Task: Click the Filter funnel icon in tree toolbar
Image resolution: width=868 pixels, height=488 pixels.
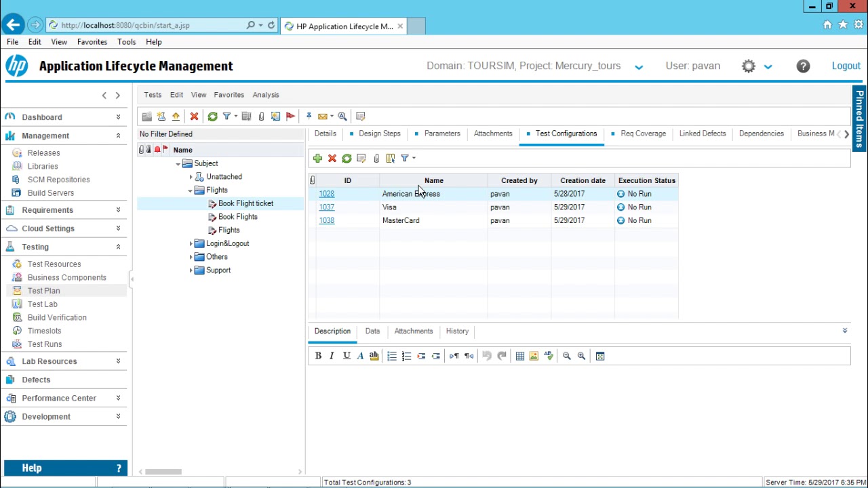Action: pos(226,117)
